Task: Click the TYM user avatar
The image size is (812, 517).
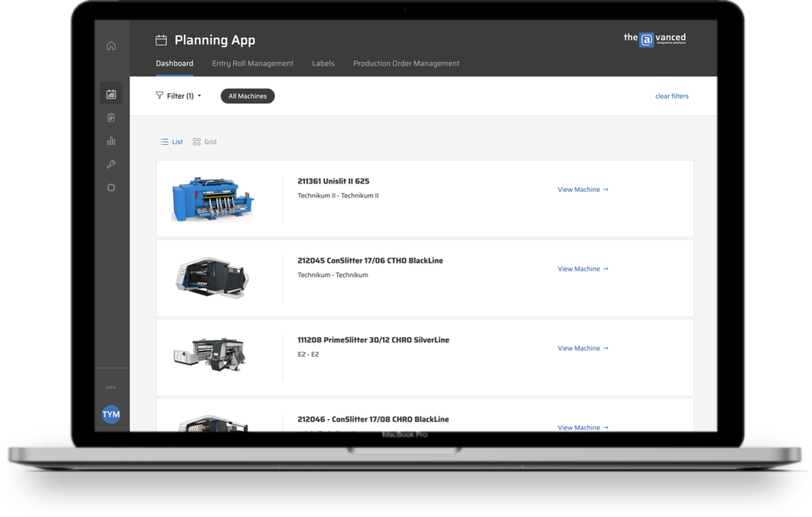Action: 111,415
